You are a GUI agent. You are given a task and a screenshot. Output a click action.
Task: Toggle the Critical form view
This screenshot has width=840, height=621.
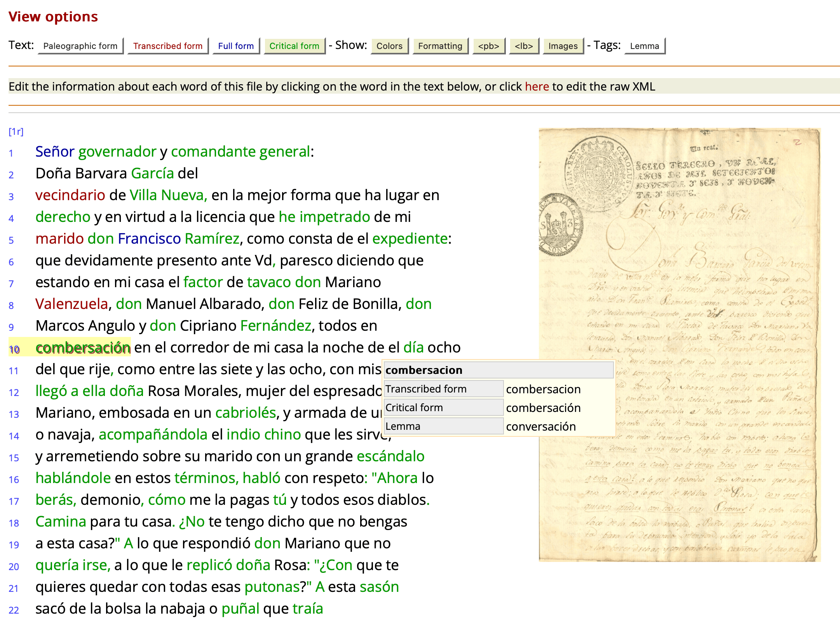294,46
